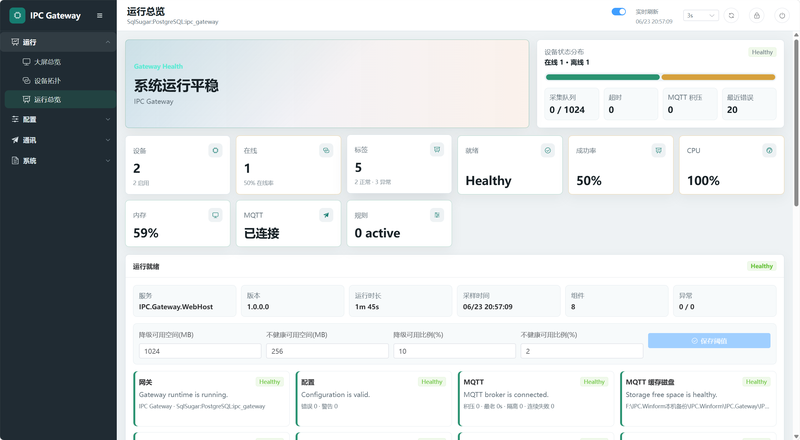Click the 超时 0 tile
The height and width of the screenshot is (440, 800).
pyautogui.click(x=631, y=104)
